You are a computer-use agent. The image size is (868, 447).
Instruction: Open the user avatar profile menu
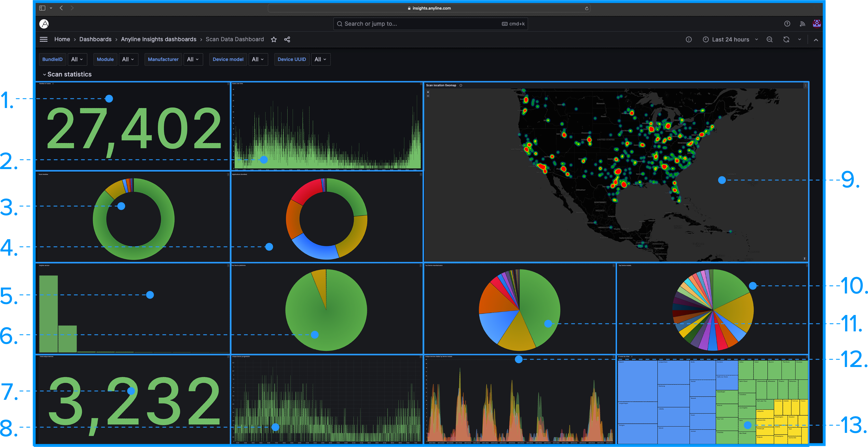(817, 23)
